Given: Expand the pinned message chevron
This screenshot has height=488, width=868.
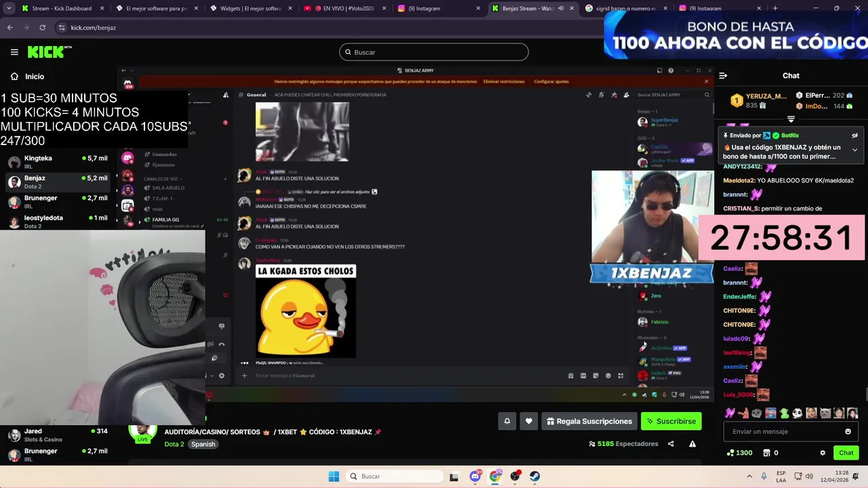Looking at the screenshot, I should click(854, 150).
